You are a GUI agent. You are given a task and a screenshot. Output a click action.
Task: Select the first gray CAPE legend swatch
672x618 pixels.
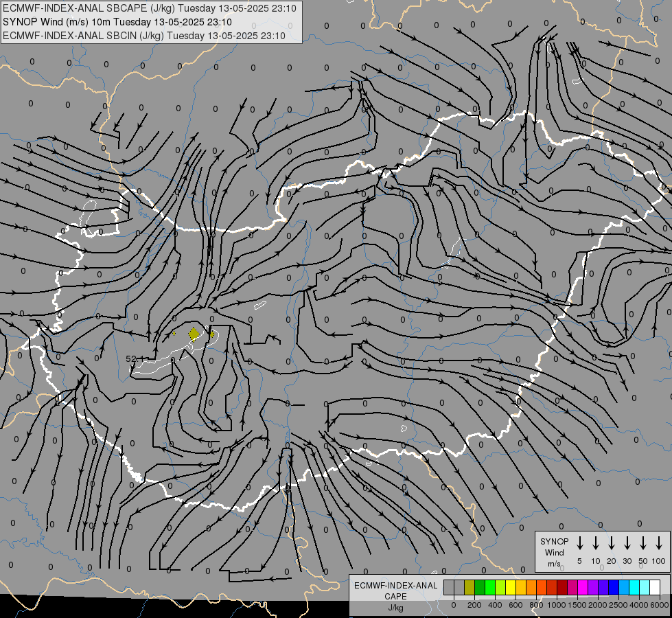(449, 588)
